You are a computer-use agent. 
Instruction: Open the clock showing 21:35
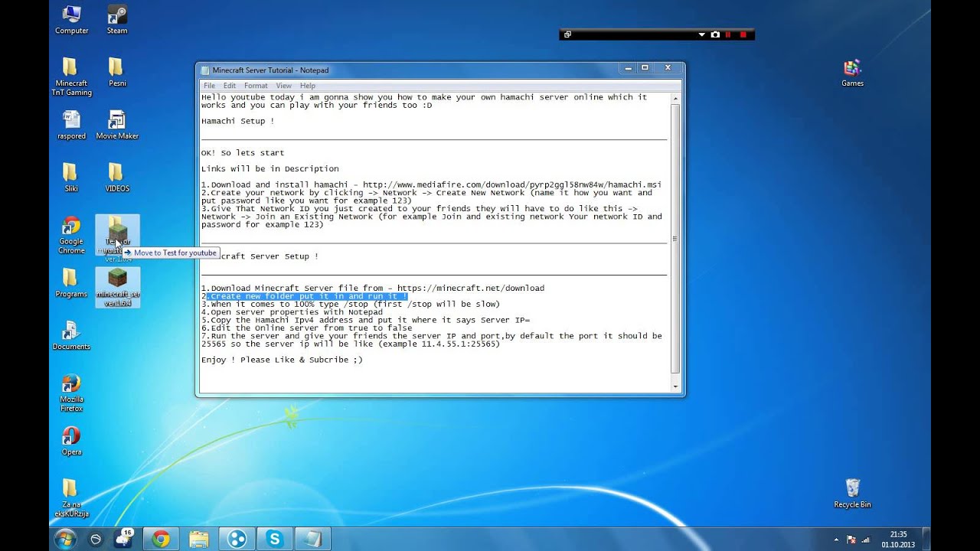point(898,540)
